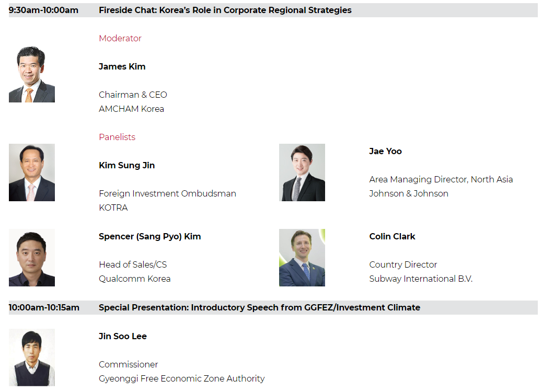Open Kim Sung Jin's headshot

pyautogui.click(x=32, y=172)
